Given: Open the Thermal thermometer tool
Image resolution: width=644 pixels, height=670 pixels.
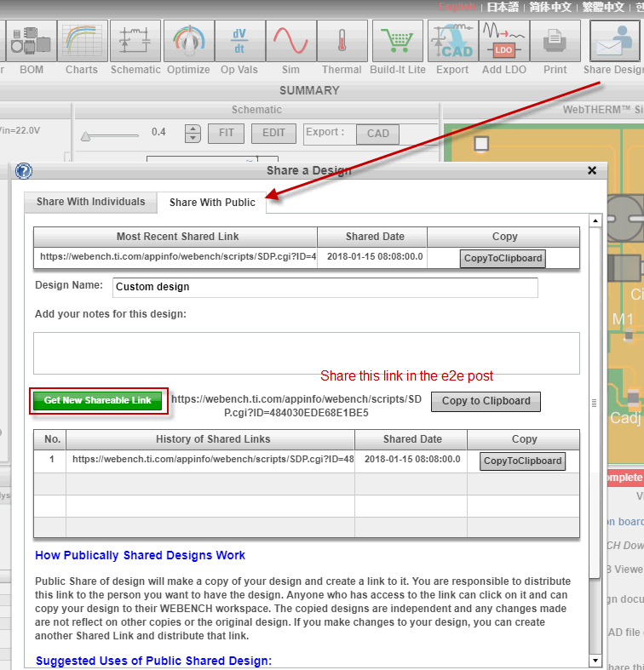Looking at the screenshot, I should point(342,41).
